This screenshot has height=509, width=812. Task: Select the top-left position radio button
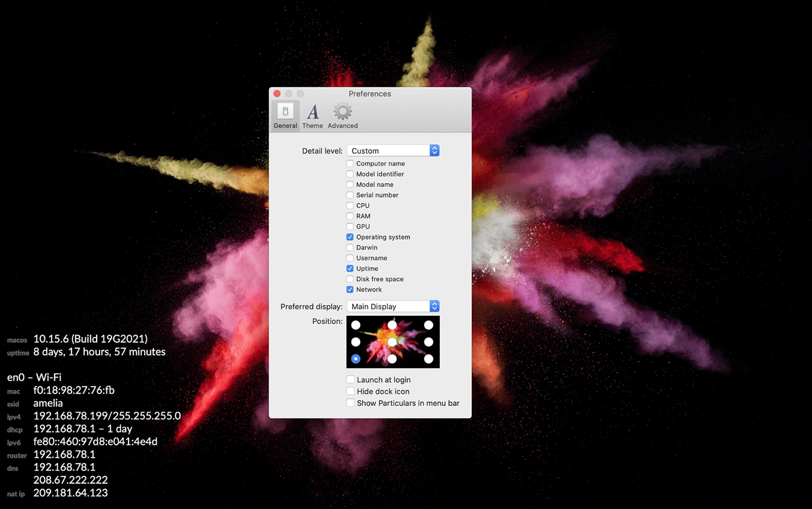tap(356, 325)
